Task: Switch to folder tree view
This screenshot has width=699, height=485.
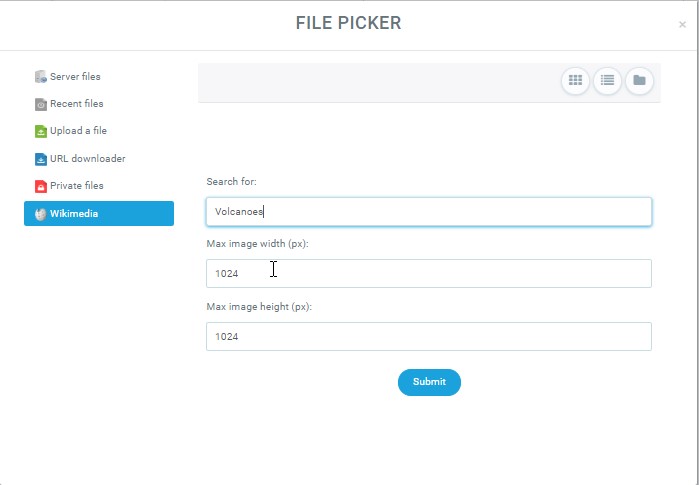Action: 639,81
